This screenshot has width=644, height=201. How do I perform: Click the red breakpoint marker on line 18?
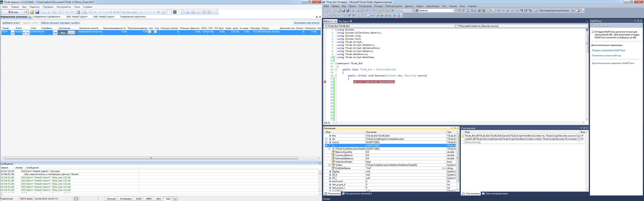[x=325, y=82]
